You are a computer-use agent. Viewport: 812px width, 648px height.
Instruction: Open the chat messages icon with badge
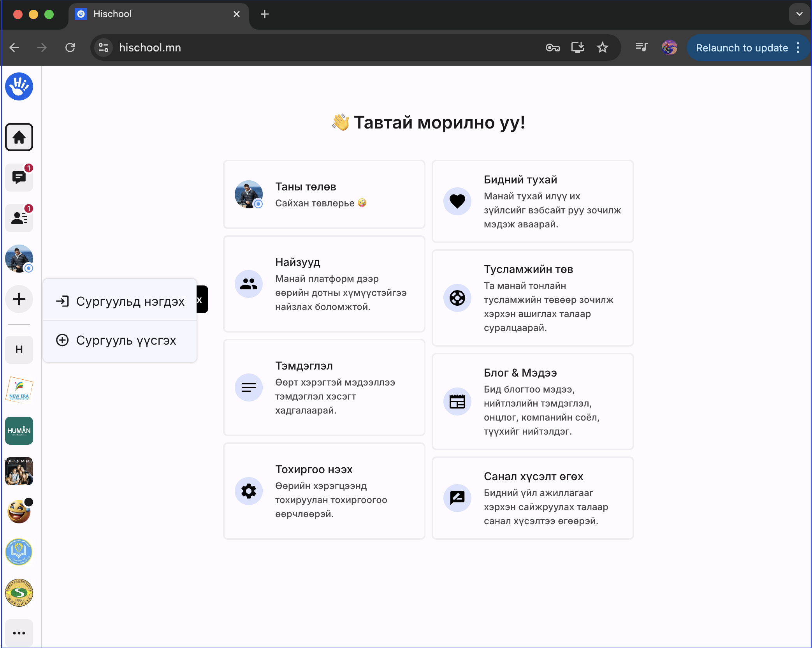(x=19, y=178)
